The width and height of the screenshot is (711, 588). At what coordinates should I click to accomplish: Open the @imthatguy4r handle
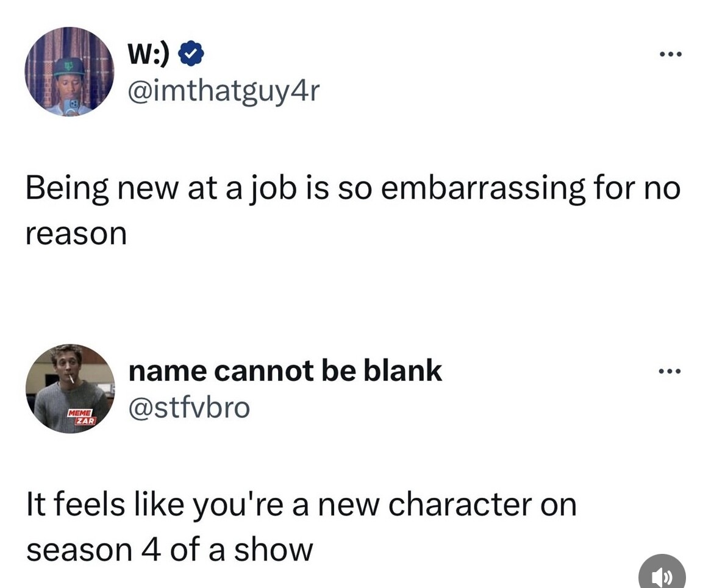[x=224, y=92]
